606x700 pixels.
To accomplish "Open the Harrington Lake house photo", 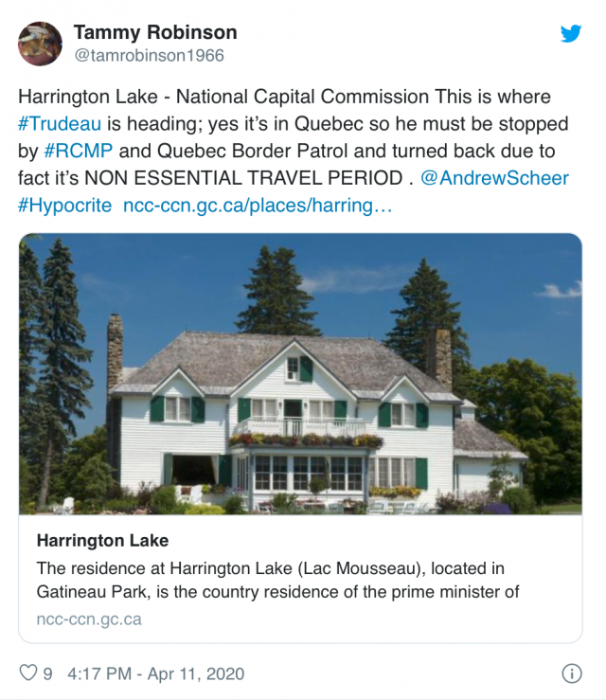I will pyautogui.click(x=300, y=373).
